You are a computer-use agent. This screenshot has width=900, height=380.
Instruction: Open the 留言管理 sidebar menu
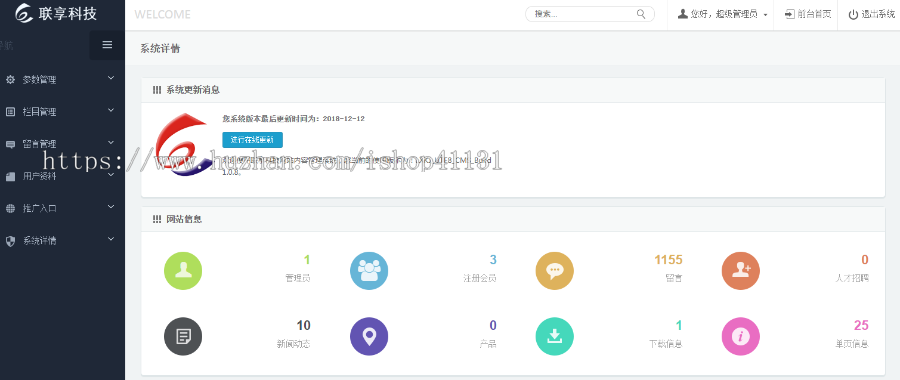coord(62,144)
